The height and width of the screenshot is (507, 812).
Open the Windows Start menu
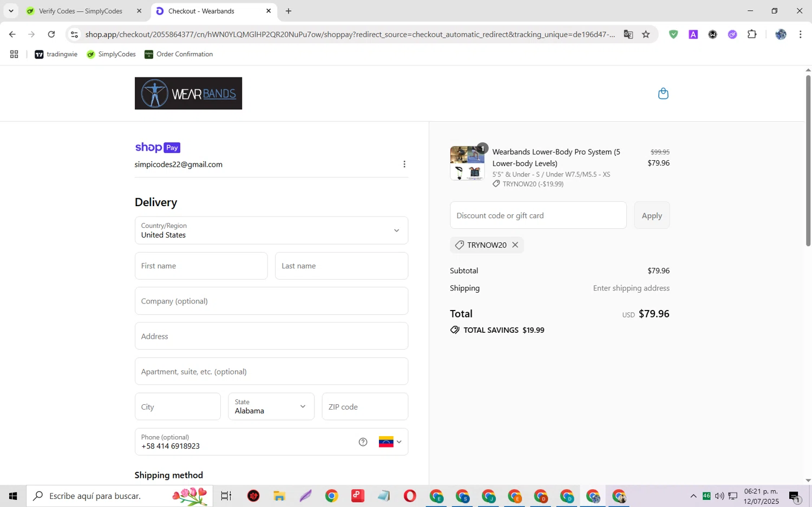pyautogui.click(x=13, y=496)
